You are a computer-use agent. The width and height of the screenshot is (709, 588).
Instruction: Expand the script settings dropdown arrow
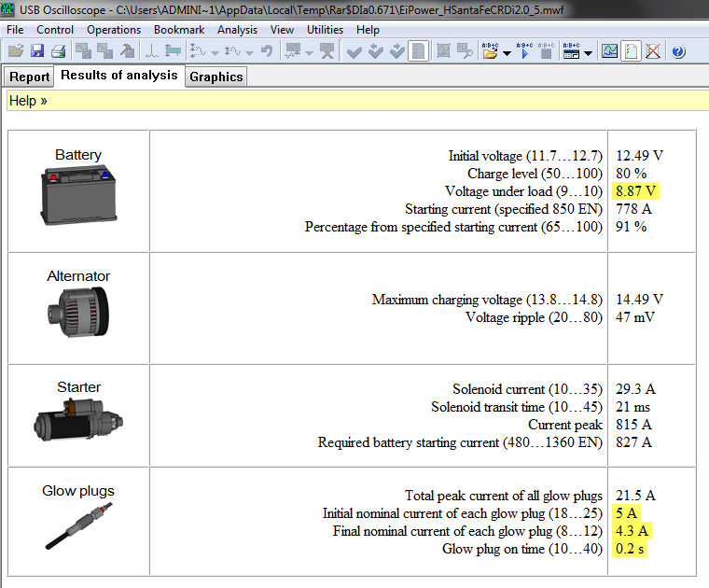point(589,53)
